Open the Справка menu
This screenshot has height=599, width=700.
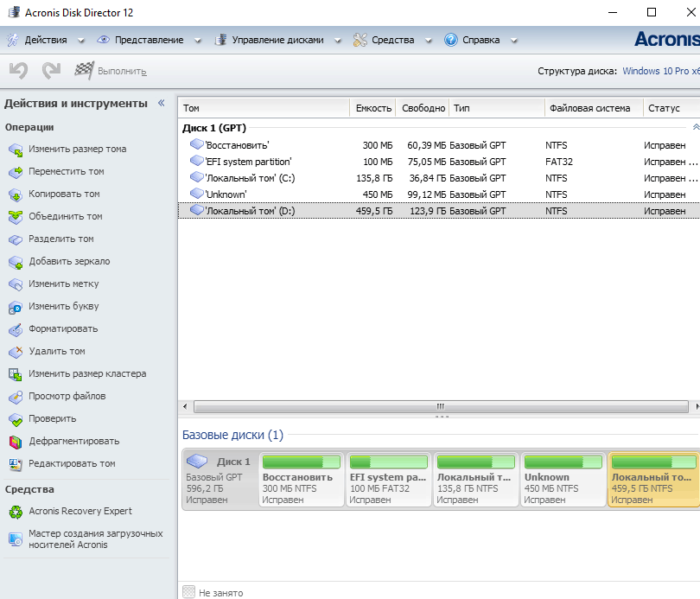click(473, 40)
